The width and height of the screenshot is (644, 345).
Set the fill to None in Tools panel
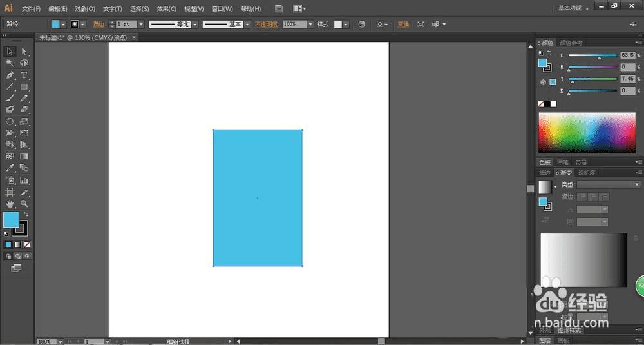pos(26,245)
